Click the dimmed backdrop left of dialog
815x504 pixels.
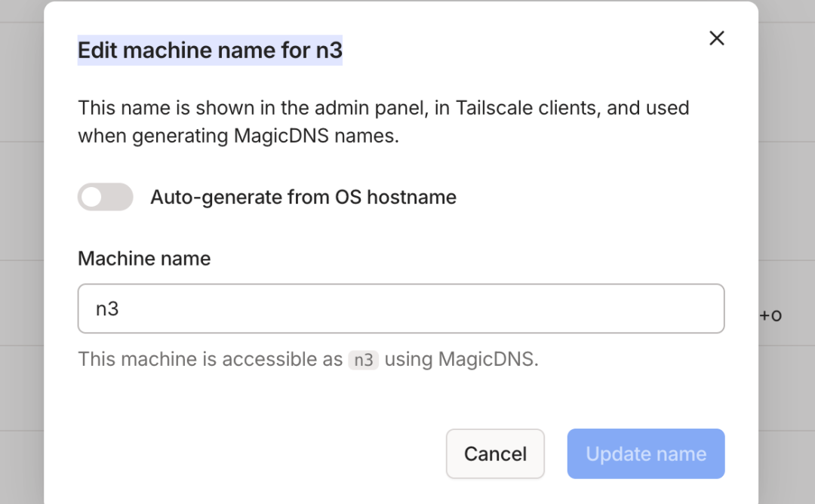click(x=21, y=302)
